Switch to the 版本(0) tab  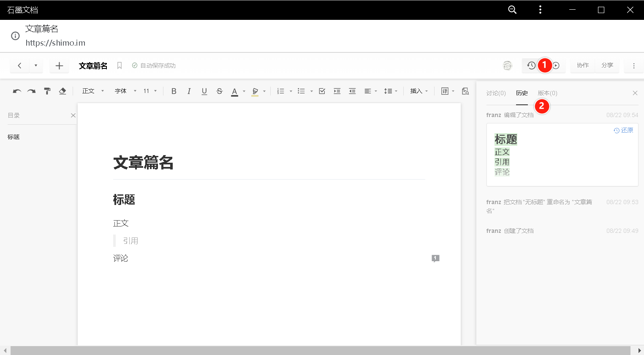[548, 93]
